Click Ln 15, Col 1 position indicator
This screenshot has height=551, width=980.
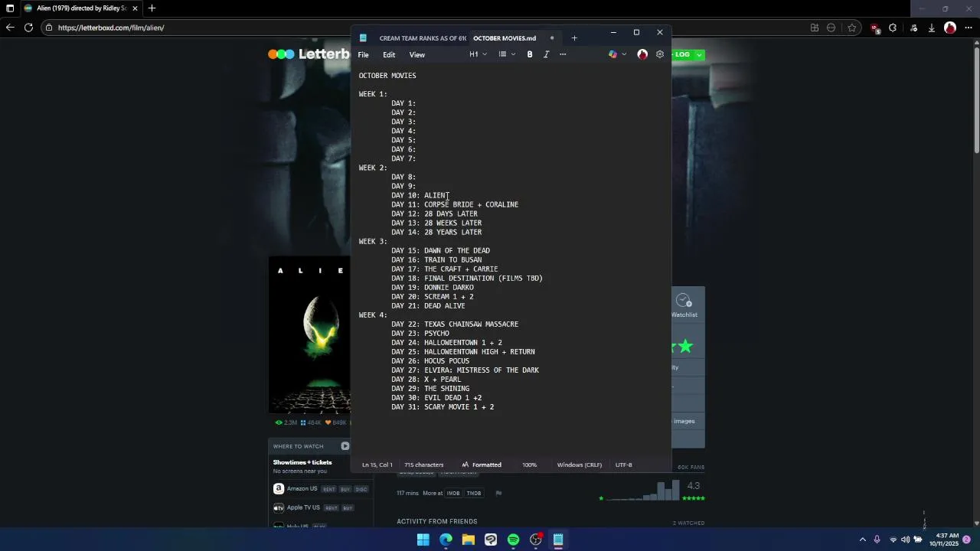point(377,465)
